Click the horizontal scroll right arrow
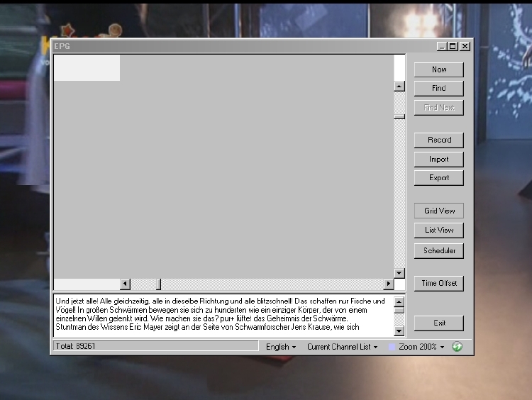532x400 pixels. tap(388, 284)
